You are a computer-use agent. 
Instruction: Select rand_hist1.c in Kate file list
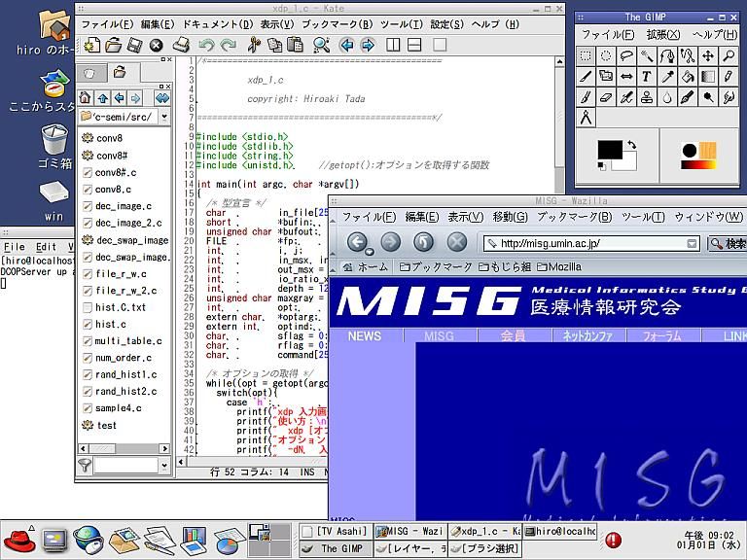120,374
